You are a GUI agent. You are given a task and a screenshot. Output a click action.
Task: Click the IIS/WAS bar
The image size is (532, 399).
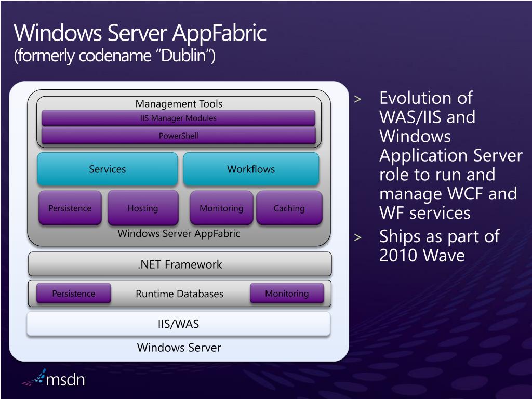pos(179,324)
